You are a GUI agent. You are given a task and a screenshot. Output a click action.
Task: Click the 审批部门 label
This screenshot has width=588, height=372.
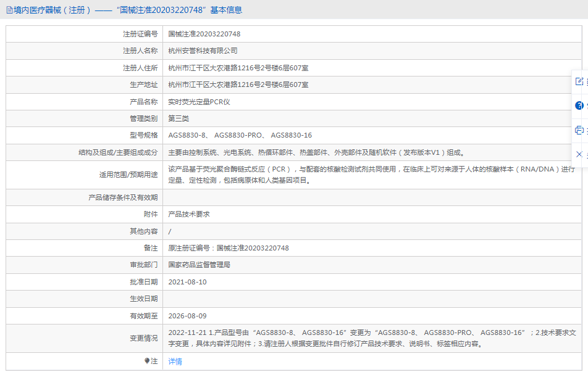[144, 265]
